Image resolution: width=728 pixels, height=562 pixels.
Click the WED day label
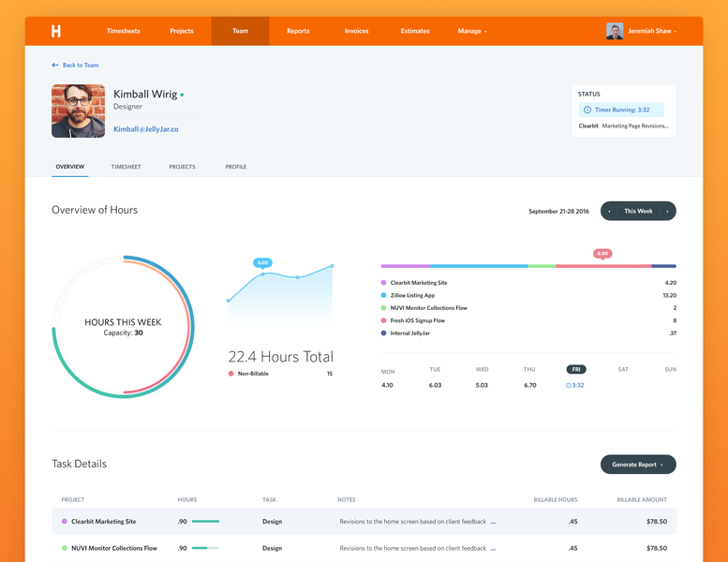(x=482, y=369)
